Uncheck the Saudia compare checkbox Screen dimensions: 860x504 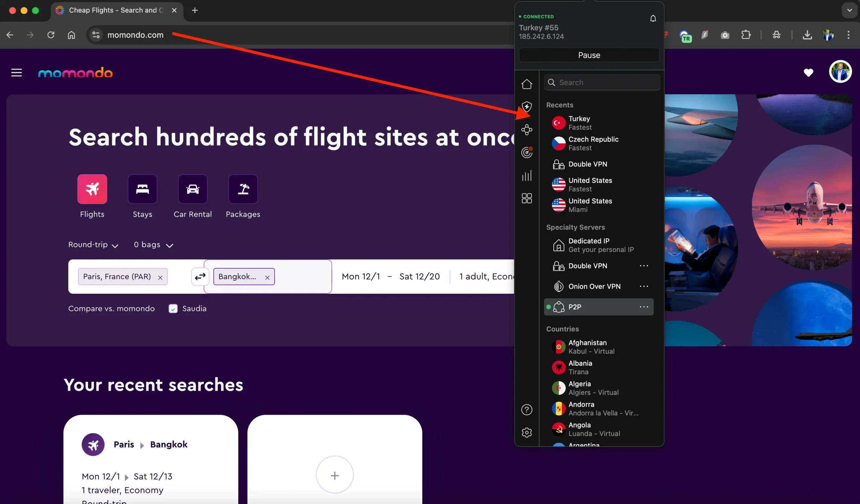(x=173, y=308)
